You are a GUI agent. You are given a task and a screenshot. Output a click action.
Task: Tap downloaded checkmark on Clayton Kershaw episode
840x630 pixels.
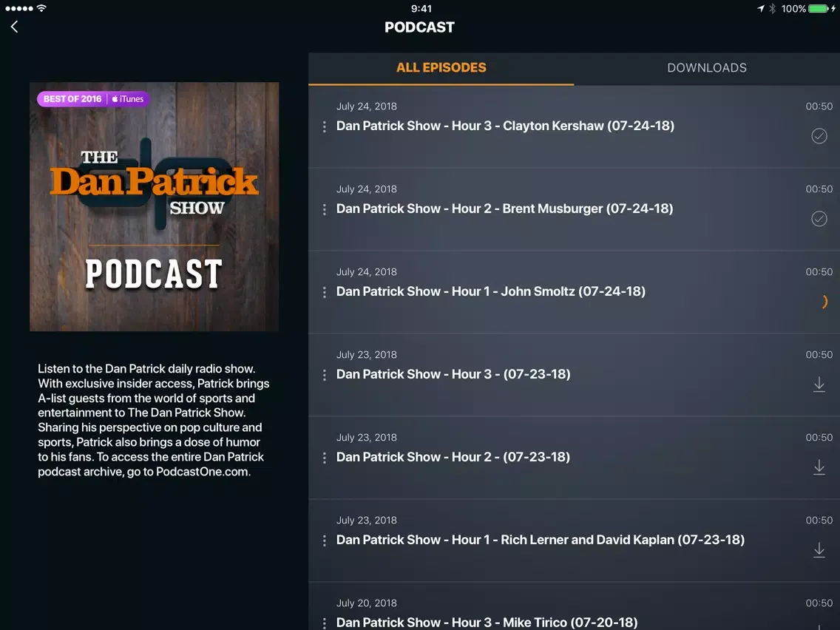(x=819, y=136)
